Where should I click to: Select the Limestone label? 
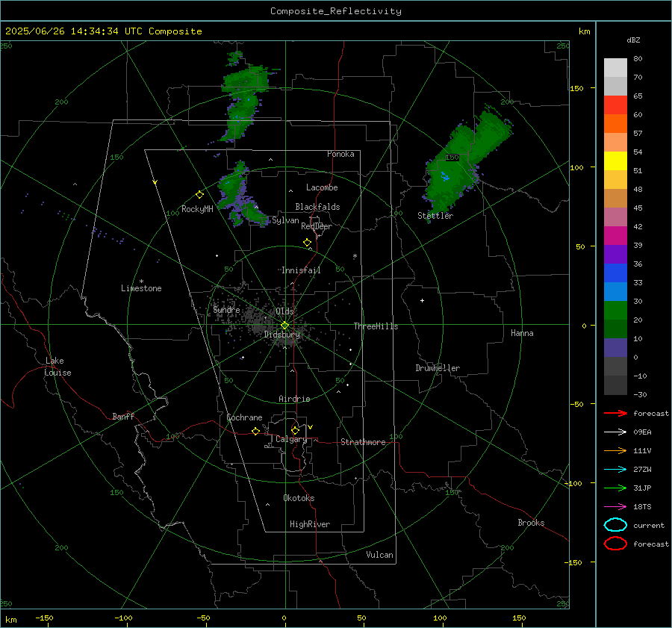click(141, 288)
